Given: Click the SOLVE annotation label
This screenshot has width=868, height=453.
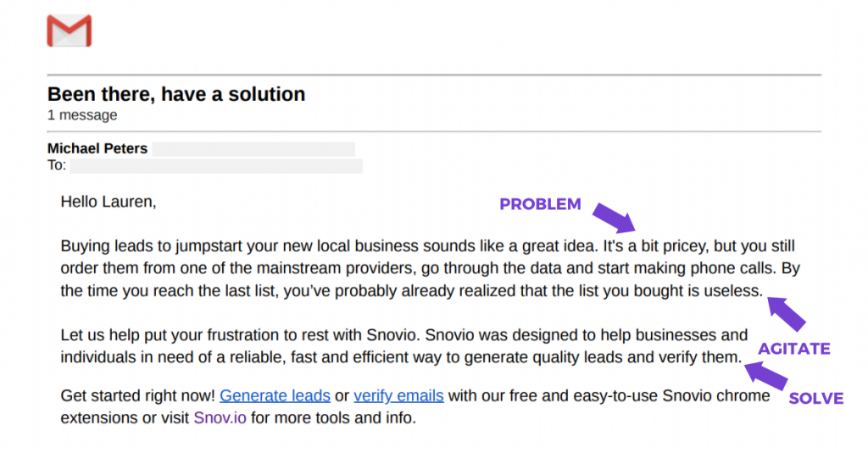Looking at the screenshot, I should pyautogui.click(x=816, y=398).
